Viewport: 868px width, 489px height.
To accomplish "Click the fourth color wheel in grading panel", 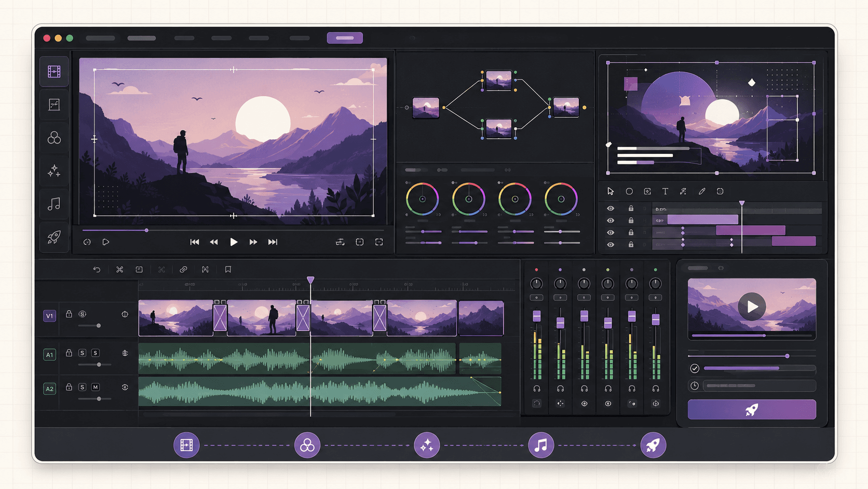I will (x=561, y=199).
